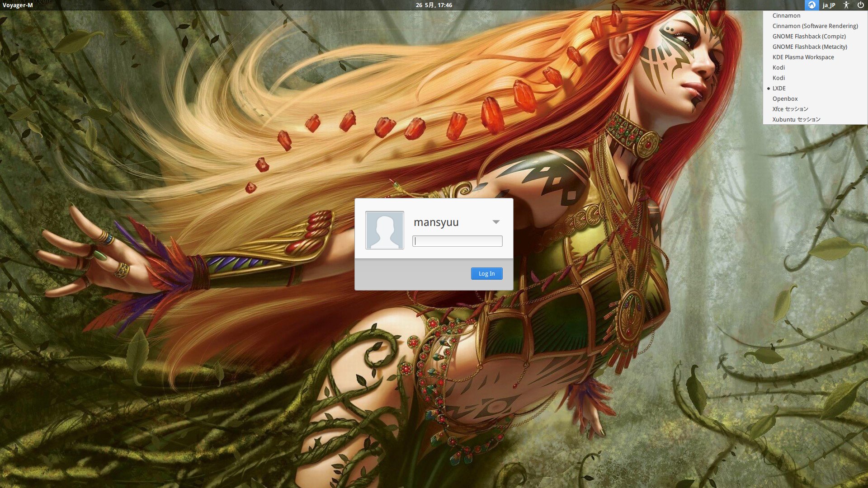This screenshot has width=868, height=488.
Task: Click the power button icon
Action: 860,5
